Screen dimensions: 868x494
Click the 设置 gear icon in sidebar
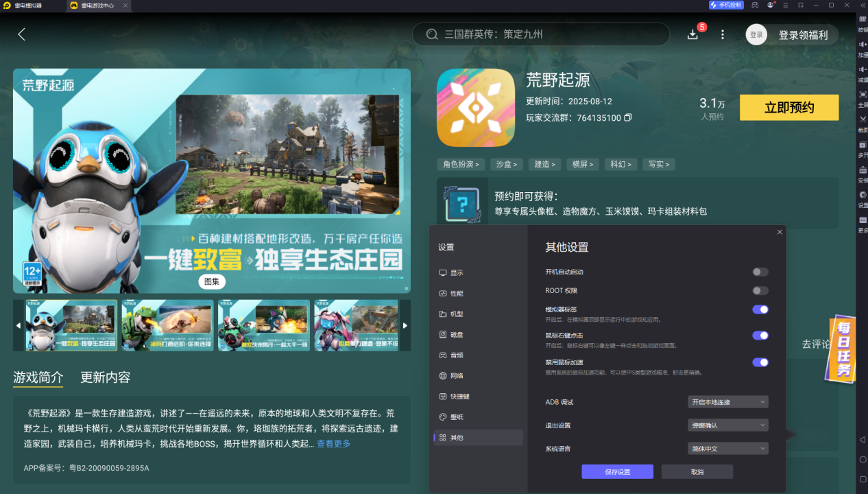point(863,195)
